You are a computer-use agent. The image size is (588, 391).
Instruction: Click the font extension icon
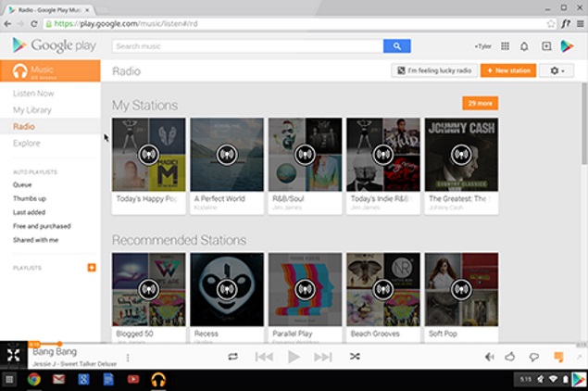coord(566,24)
